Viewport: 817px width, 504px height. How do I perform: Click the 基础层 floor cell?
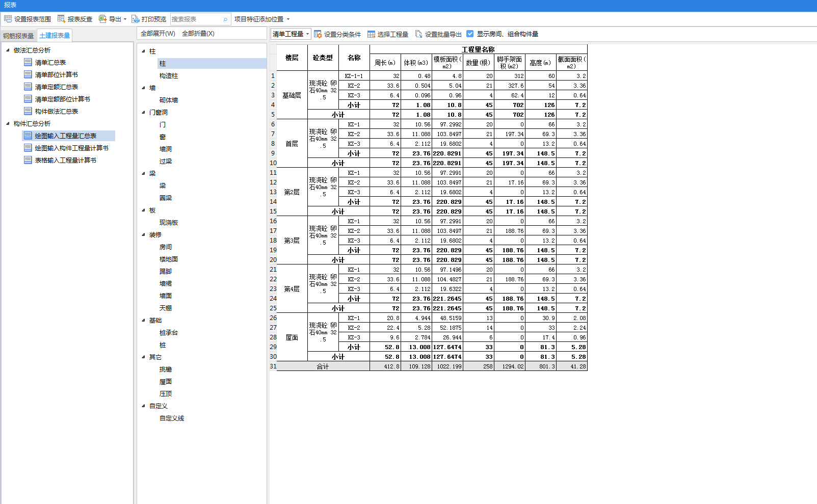[x=292, y=95]
